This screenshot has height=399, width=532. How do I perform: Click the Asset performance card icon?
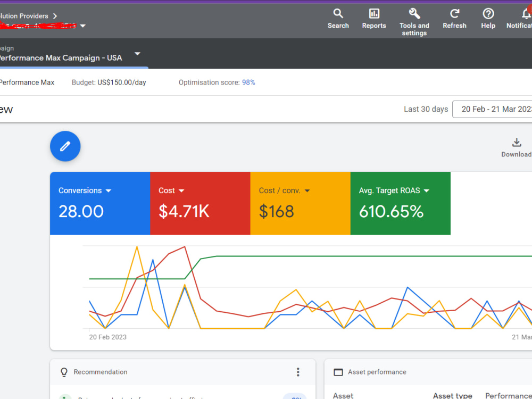(x=338, y=372)
